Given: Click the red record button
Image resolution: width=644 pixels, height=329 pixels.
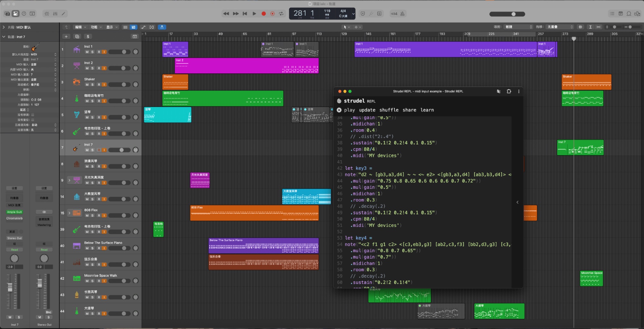Looking at the screenshot, I should pyautogui.click(x=264, y=14).
